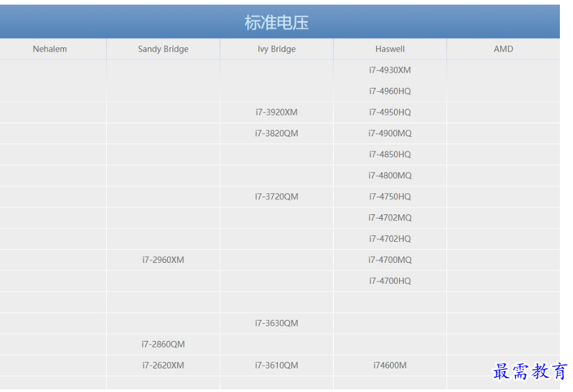Click the i7-3820QM cell
The width and height of the screenshot is (573, 392).
coord(277,133)
